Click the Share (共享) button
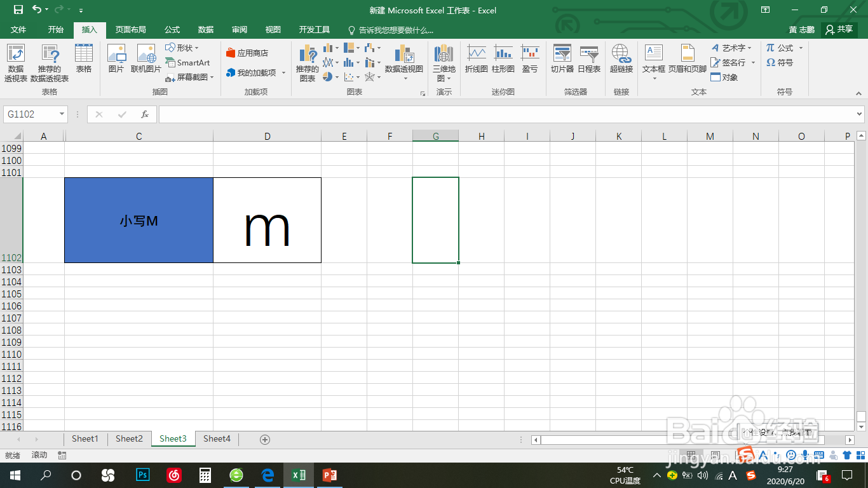The image size is (868, 488). pos(839,29)
